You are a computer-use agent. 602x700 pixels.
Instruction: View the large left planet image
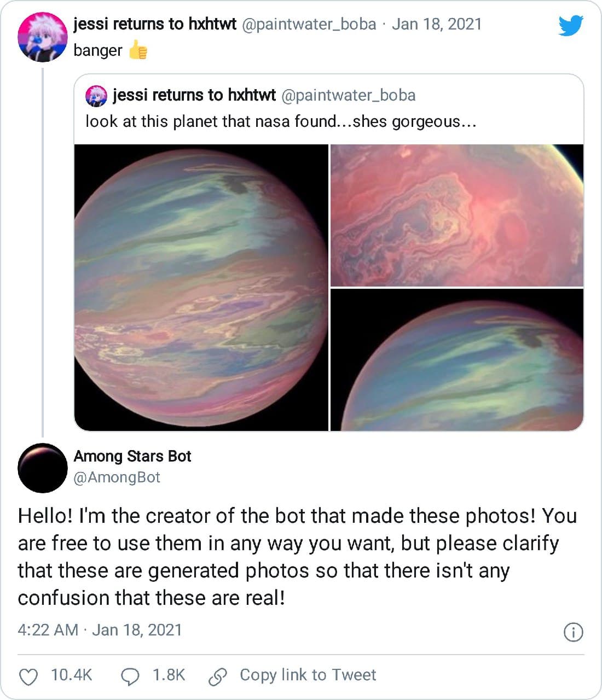point(201,288)
